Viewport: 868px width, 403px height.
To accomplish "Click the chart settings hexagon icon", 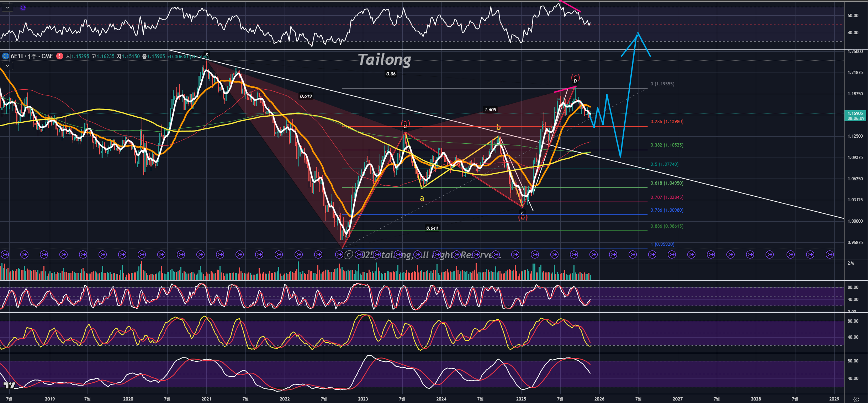I will click(x=856, y=399).
